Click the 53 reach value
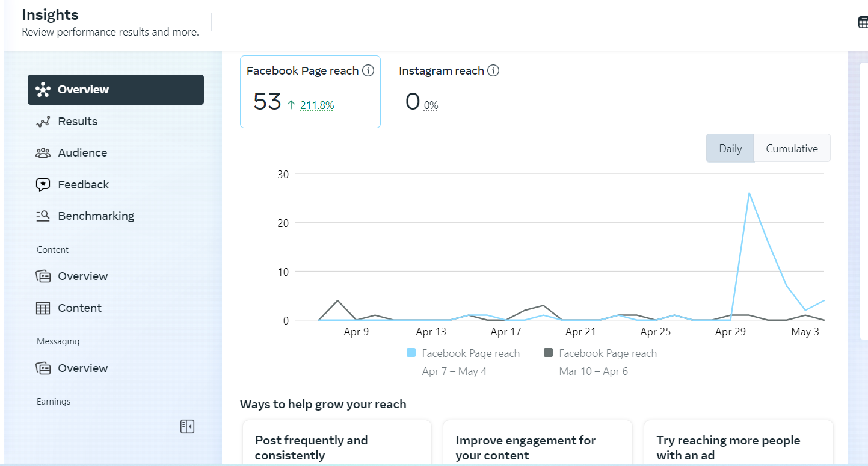 (x=267, y=102)
